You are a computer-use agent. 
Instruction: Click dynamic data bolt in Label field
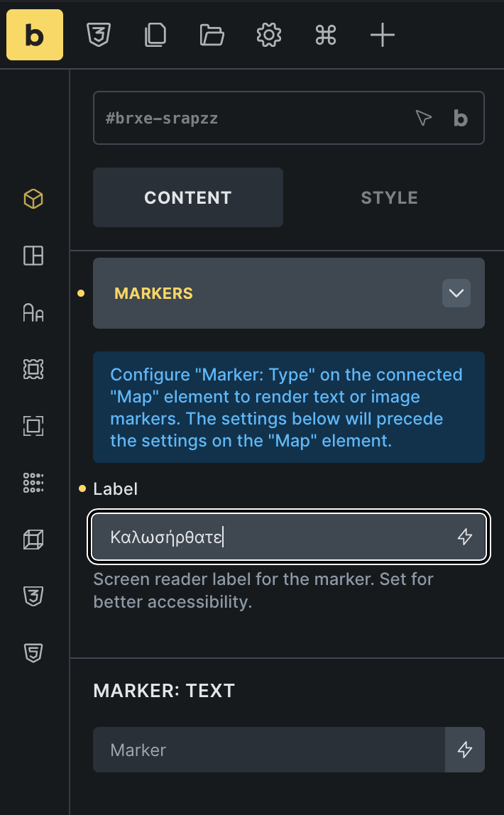tap(465, 537)
